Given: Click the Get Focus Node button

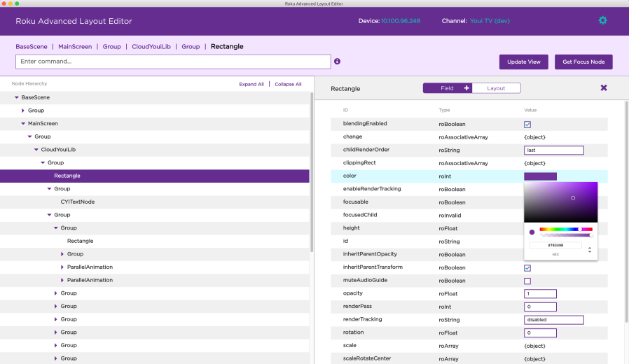Looking at the screenshot, I should pos(583,62).
